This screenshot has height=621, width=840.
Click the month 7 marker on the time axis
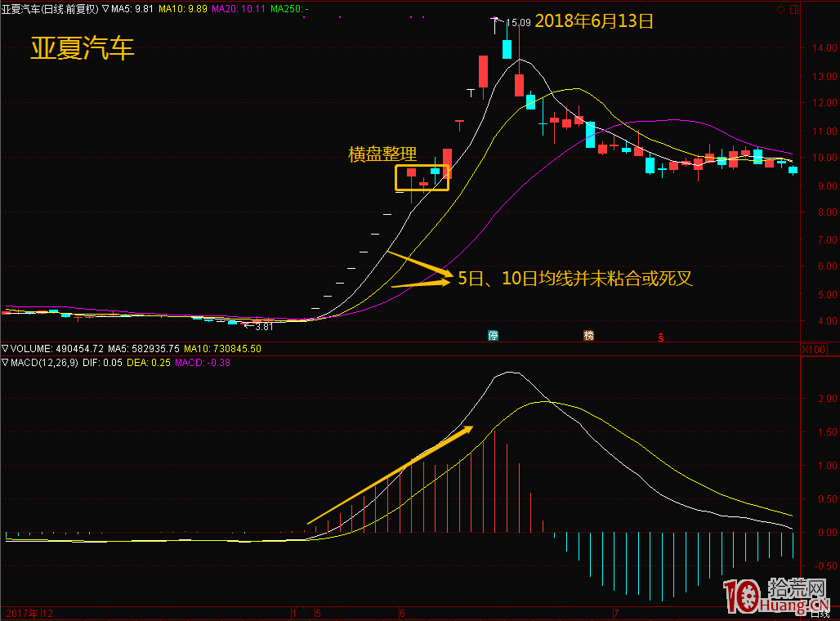pos(616,614)
